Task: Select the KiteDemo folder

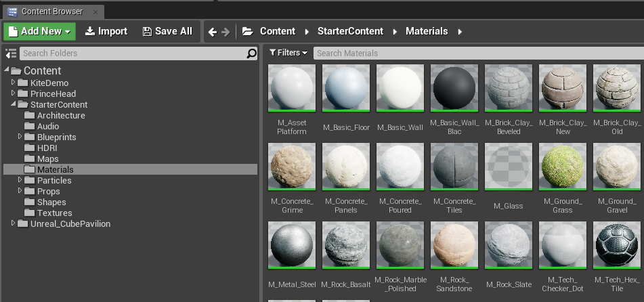Action: (49, 83)
